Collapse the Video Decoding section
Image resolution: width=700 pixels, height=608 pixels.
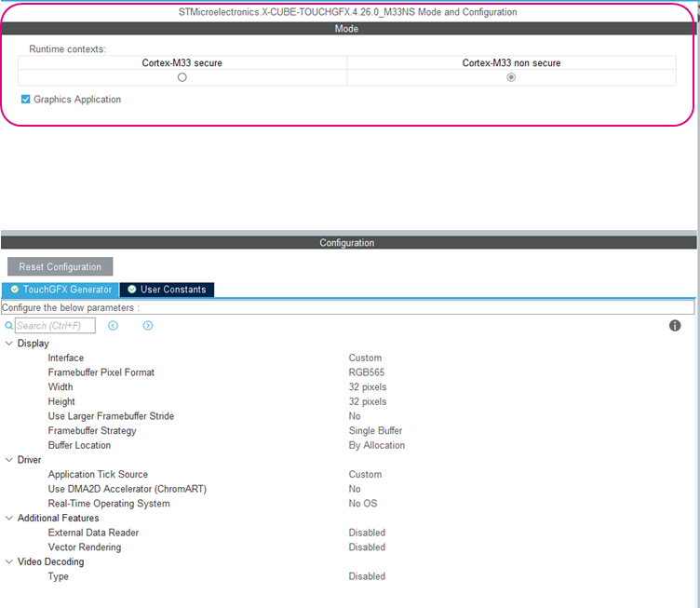click(x=8, y=561)
